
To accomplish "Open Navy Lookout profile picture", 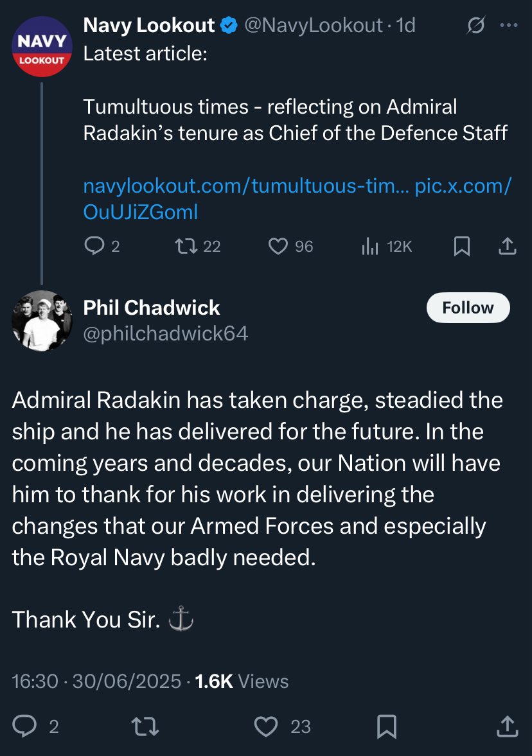I will (41, 47).
